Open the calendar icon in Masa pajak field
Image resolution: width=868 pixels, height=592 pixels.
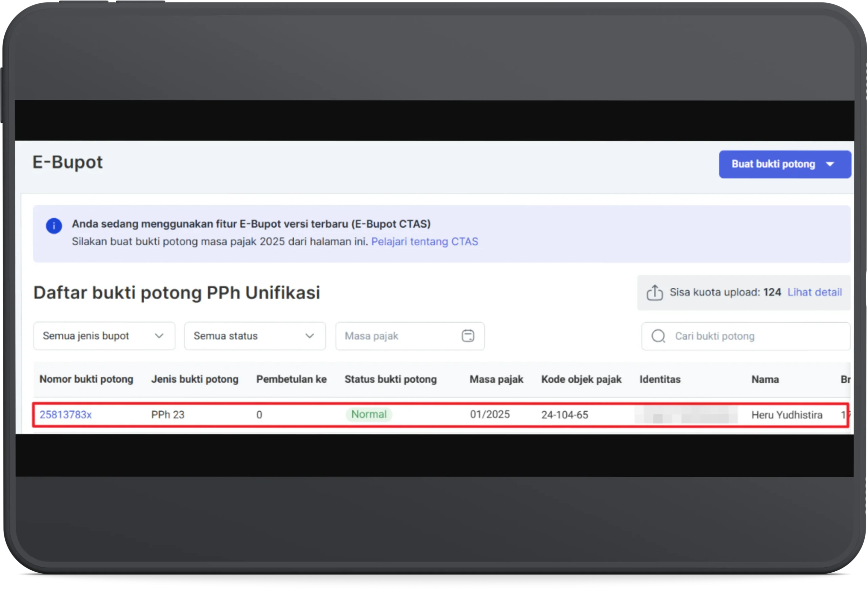(468, 335)
